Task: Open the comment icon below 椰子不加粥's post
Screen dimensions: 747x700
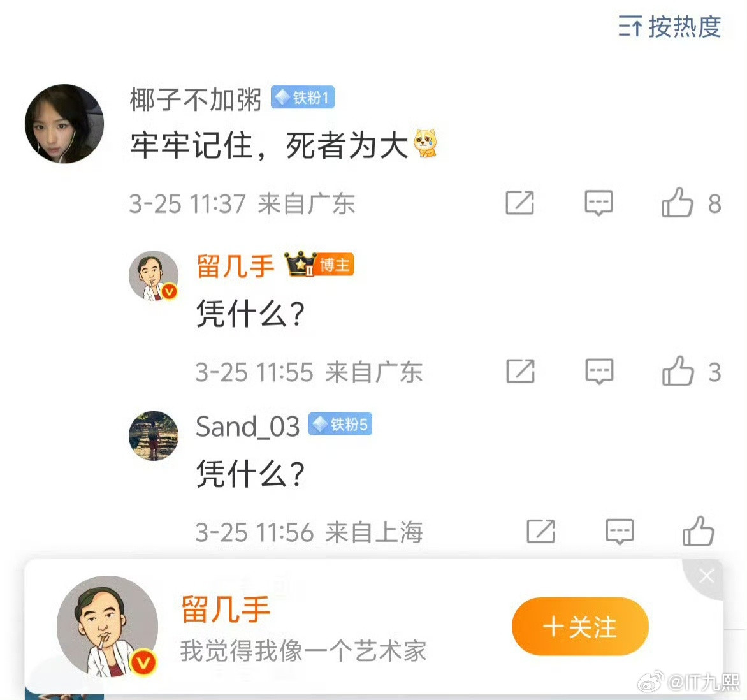Action: click(x=598, y=203)
